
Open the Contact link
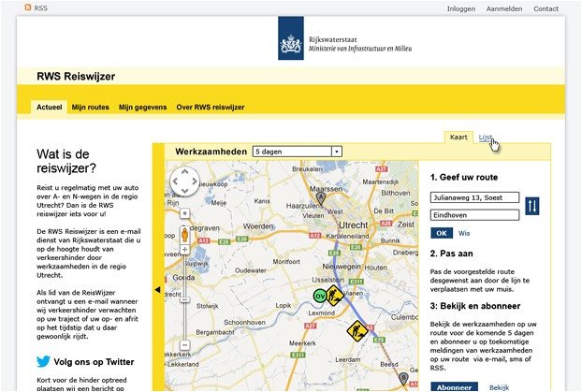546,9
